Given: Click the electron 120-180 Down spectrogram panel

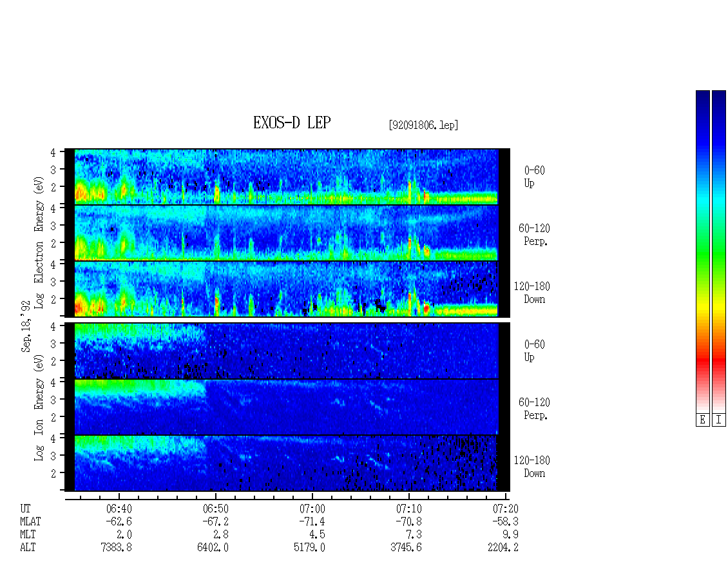Looking at the screenshot, I should point(286,289).
